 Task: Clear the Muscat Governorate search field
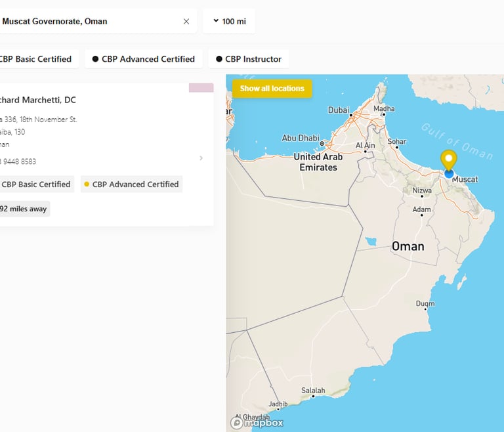[x=186, y=21]
